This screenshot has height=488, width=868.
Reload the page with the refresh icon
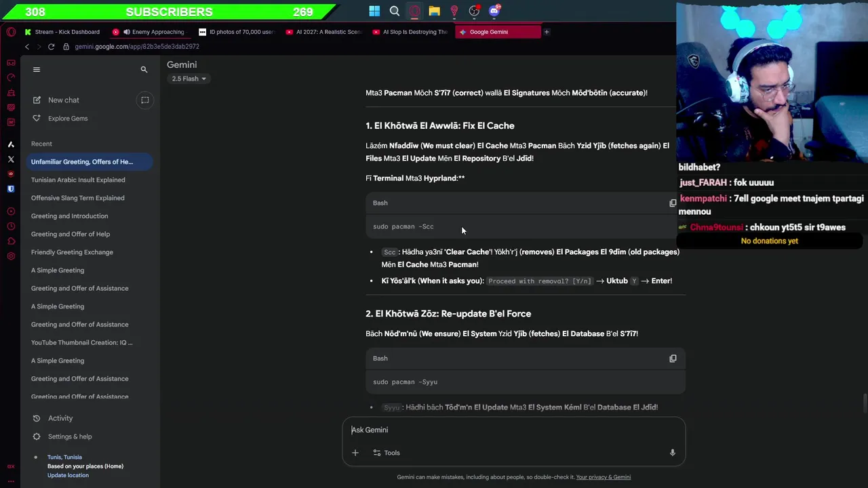tap(51, 47)
